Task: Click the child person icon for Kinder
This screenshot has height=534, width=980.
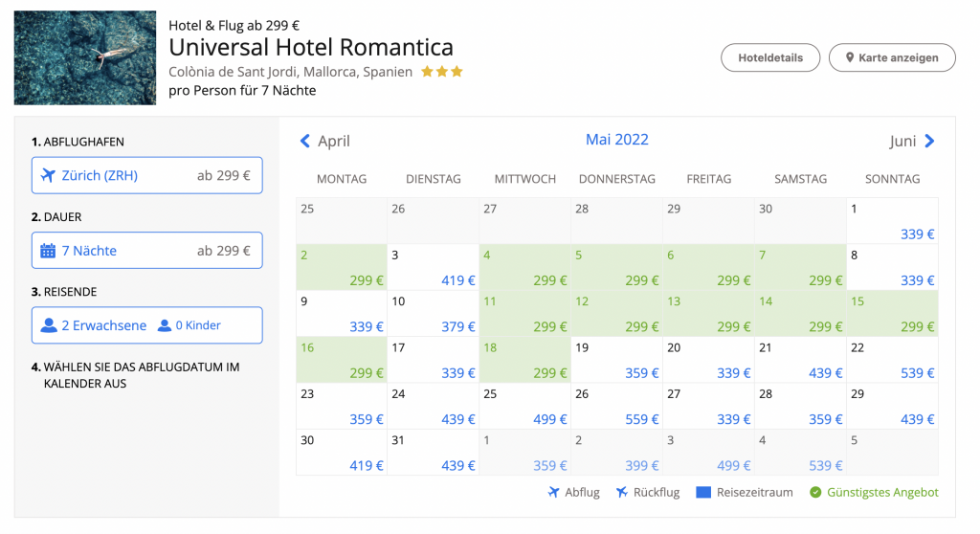Action: pos(165,325)
